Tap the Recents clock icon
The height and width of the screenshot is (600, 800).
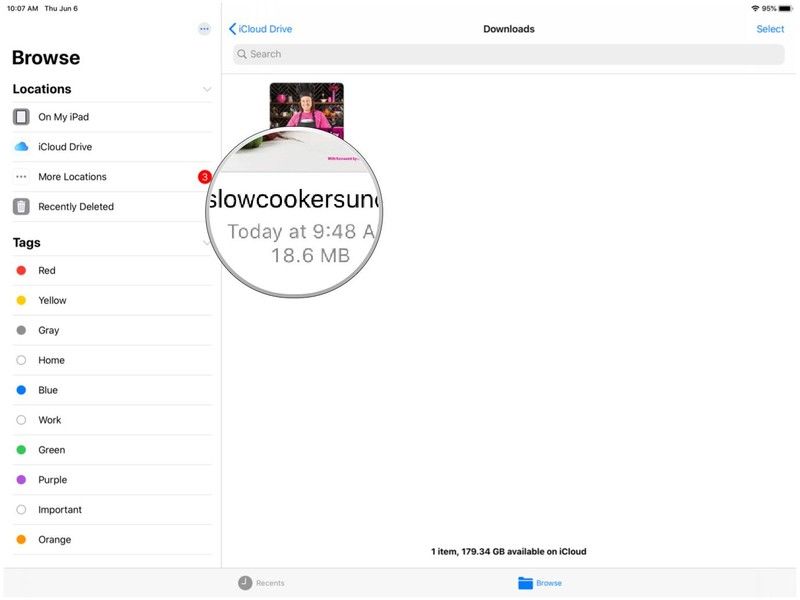tap(245, 583)
